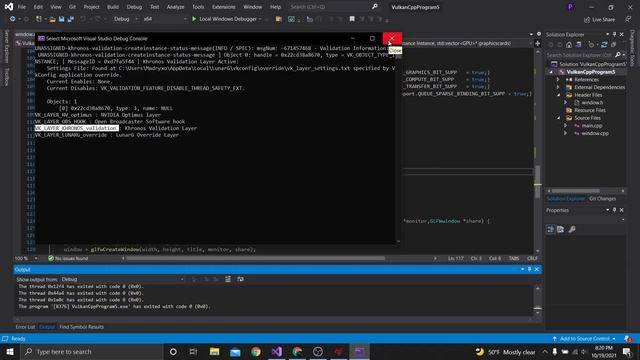Click Clear All icon in Output toolbar
The height and width of the screenshot is (360, 640).
point(228,279)
